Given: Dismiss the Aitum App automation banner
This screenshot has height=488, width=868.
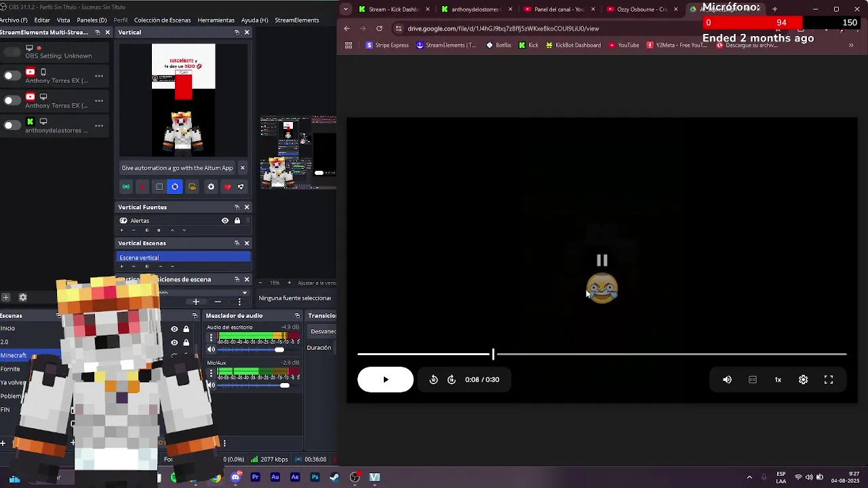Looking at the screenshot, I should click(x=243, y=167).
